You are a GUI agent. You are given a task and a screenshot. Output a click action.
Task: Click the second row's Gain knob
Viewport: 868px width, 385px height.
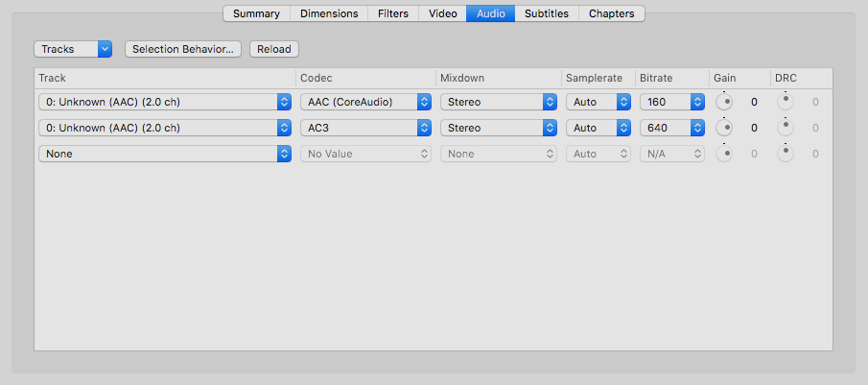724,127
